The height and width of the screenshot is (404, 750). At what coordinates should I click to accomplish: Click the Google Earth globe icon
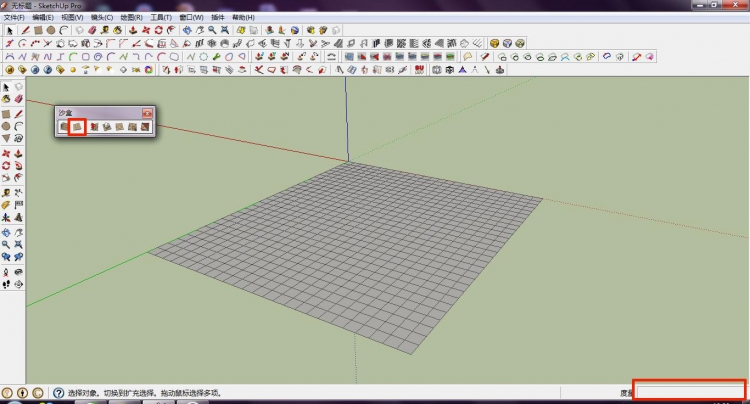click(295, 31)
